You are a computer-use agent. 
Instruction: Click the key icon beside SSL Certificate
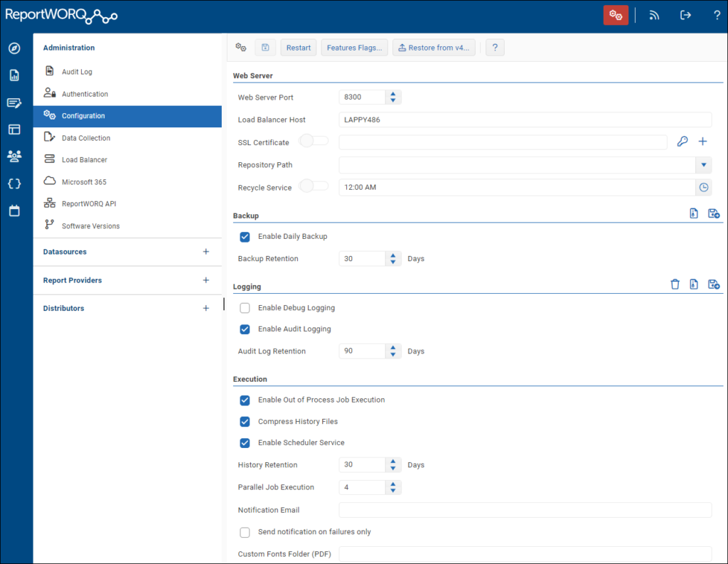point(682,142)
